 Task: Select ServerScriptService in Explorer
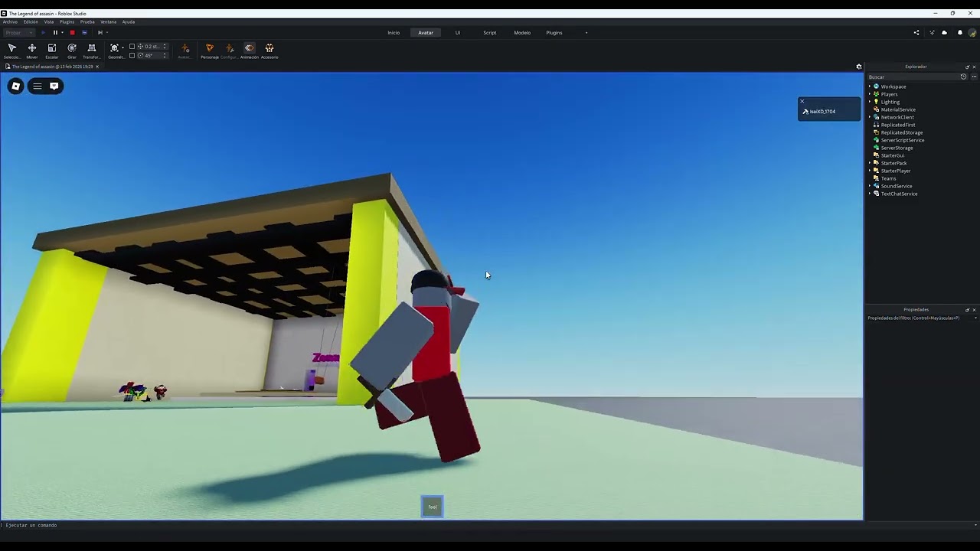click(902, 140)
